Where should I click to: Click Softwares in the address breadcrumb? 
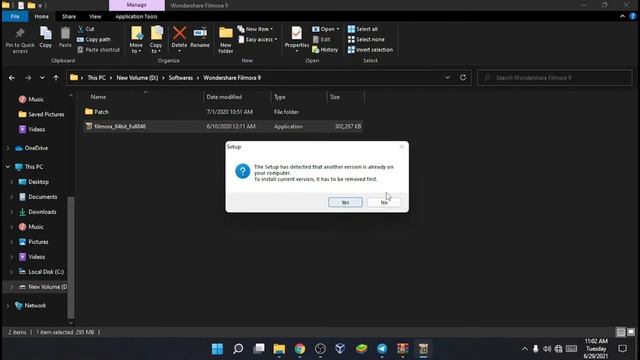[180, 78]
